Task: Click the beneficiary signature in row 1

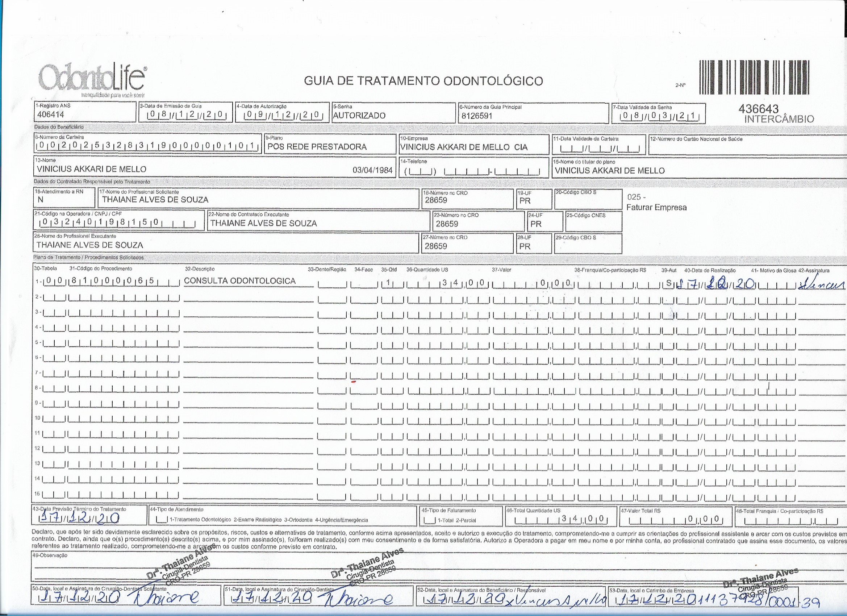Action: pos(821,285)
